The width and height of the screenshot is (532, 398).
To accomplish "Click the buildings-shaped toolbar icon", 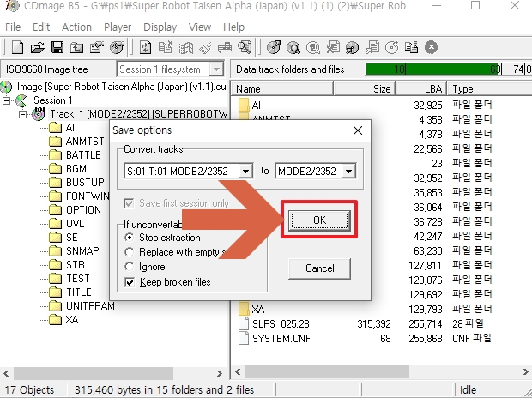I will pos(185,47).
